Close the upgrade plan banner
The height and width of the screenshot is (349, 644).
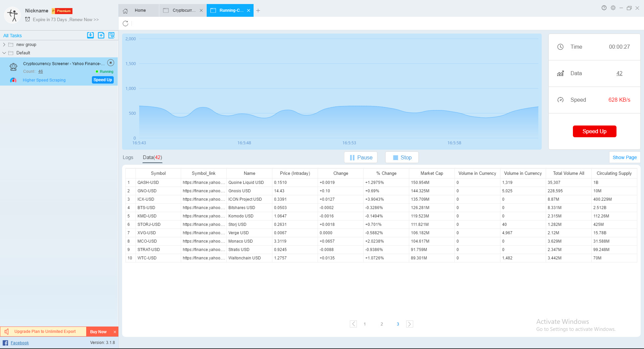click(115, 332)
